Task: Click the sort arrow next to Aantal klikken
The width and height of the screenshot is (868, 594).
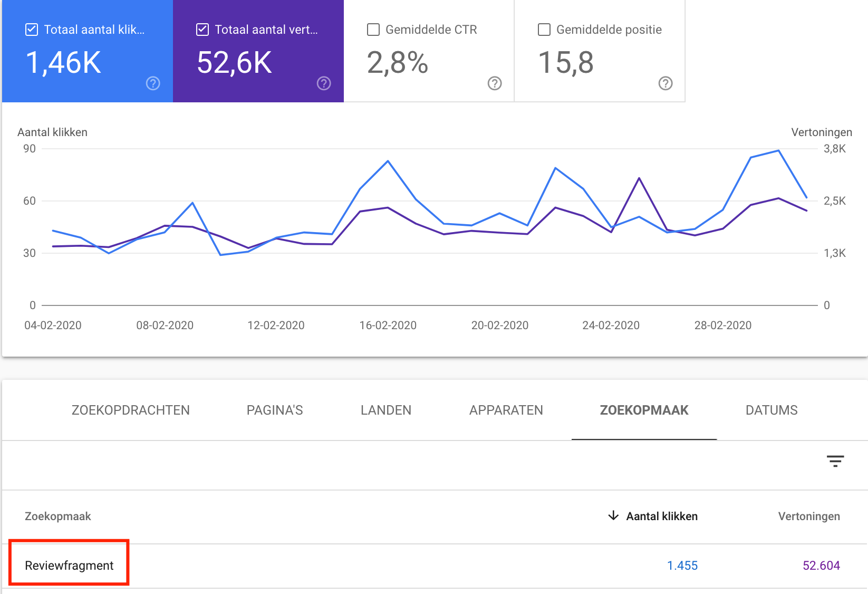Action: (x=613, y=516)
